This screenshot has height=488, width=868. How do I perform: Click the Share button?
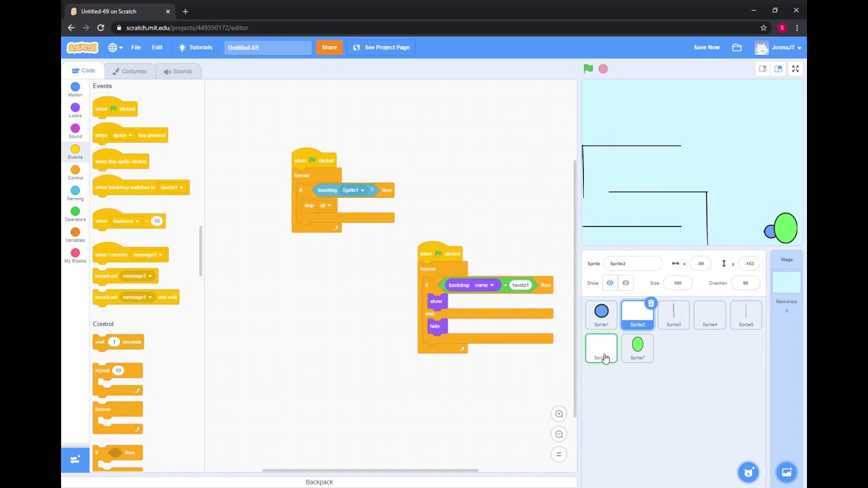329,47
